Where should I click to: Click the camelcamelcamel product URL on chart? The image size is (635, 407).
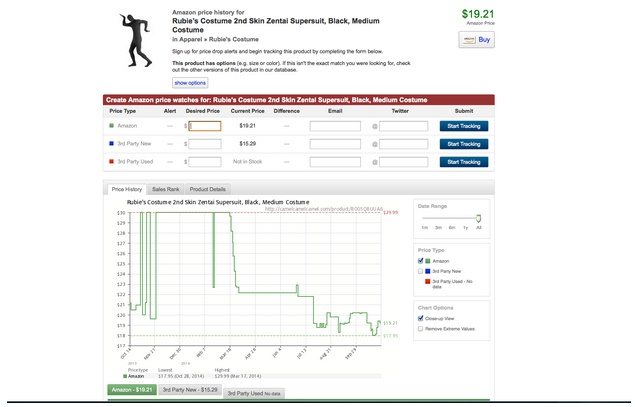point(324,209)
